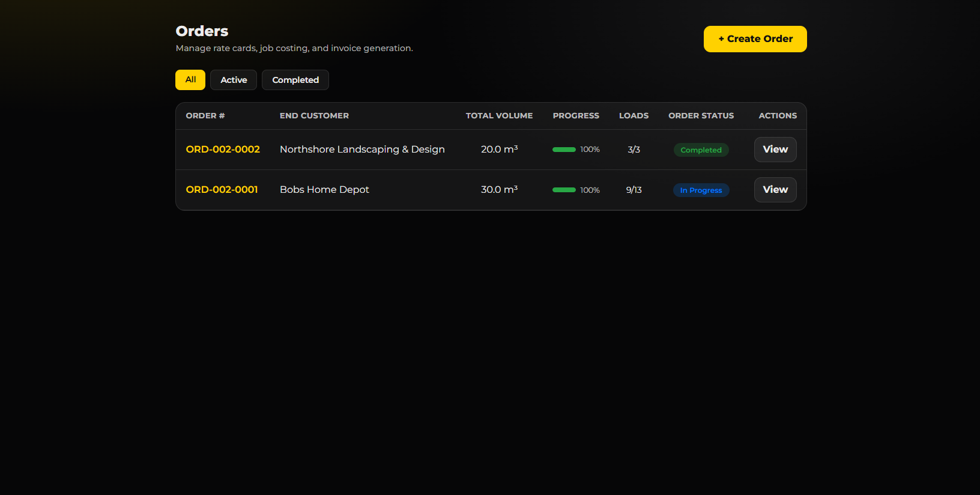This screenshot has width=980, height=495.
Task: Select the All filter tab
Action: coord(190,80)
